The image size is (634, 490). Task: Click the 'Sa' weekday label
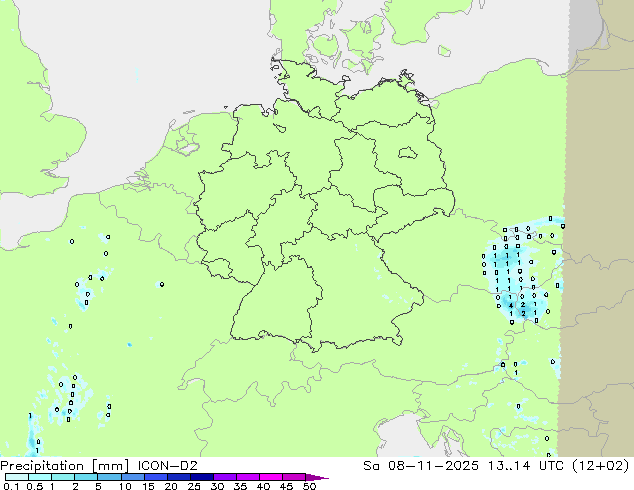371,466
